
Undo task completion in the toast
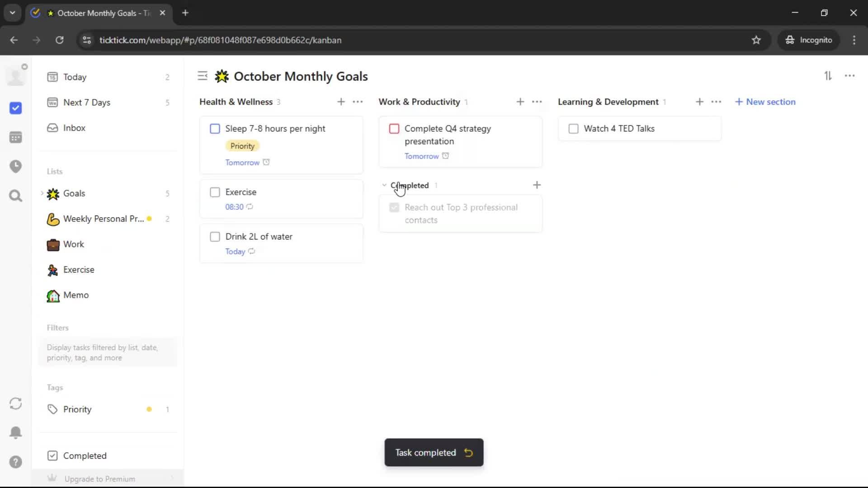(x=469, y=452)
